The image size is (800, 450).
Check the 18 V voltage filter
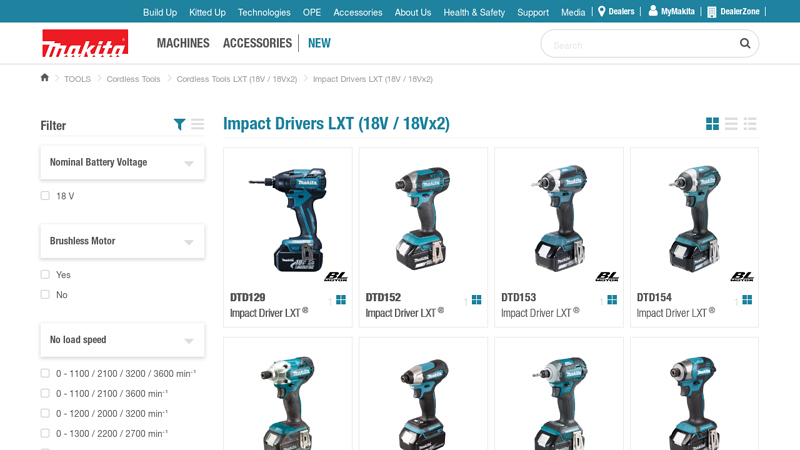tap(45, 196)
